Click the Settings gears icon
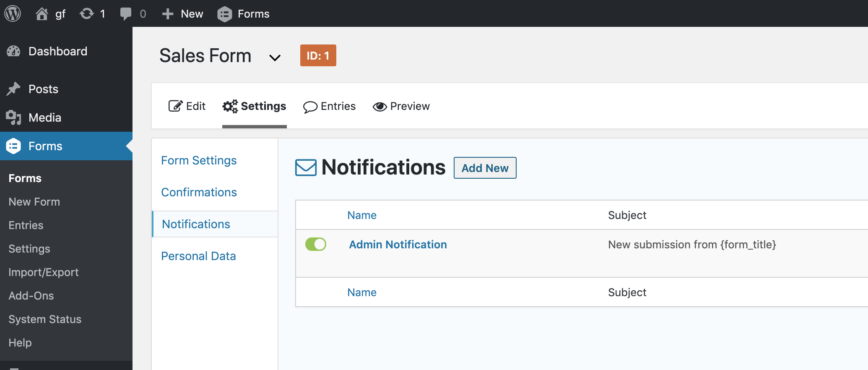This screenshot has width=868, height=370. click(230, 106)
